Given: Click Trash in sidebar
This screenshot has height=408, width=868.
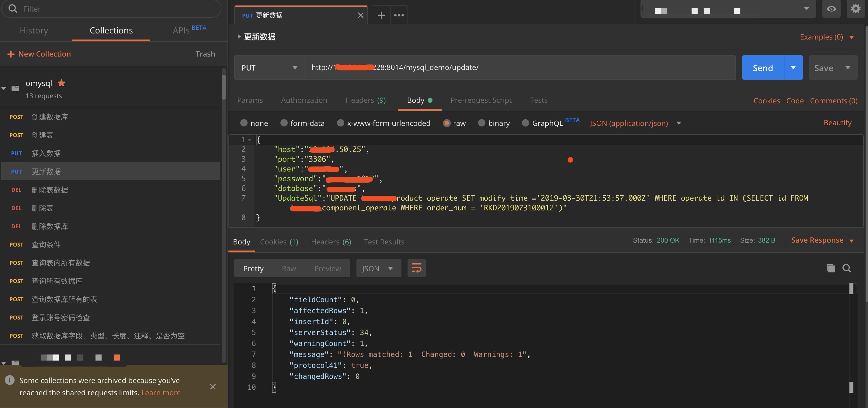Looking at the screenshot, I should pos(205,54).
